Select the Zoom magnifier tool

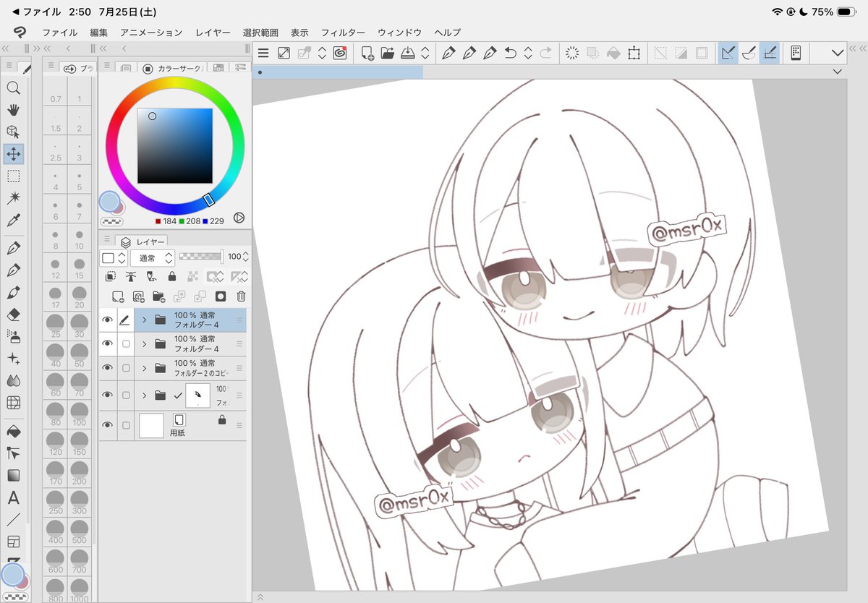13,88
